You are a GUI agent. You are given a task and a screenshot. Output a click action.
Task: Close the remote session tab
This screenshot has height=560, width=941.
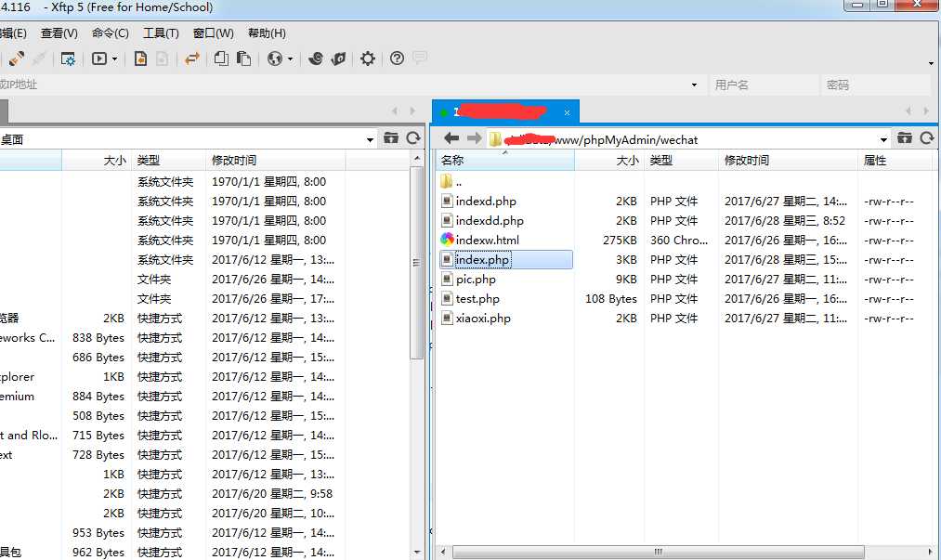567,112
